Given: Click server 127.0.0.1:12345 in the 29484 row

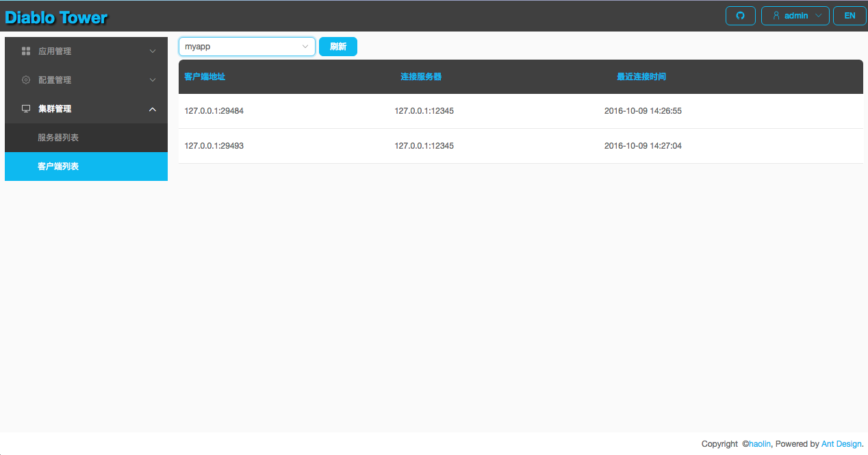Looking at the screenshot, I should 424,111.
